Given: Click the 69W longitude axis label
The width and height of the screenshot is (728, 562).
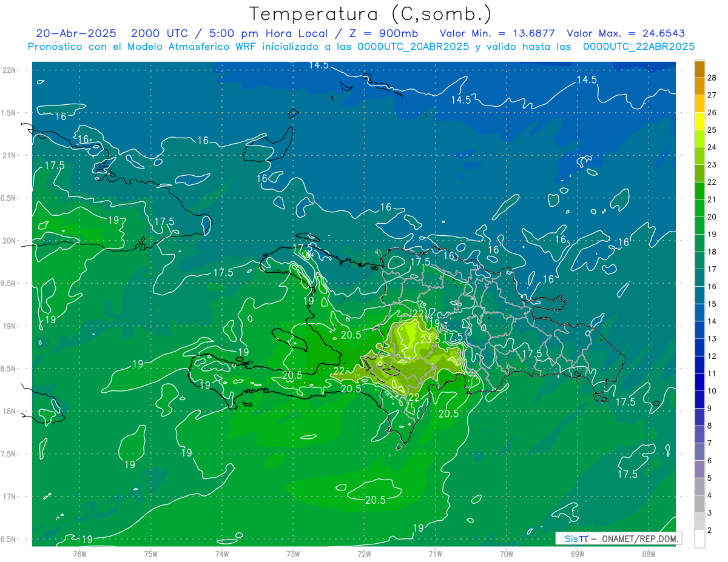Looking at the screenshot, I should click(578, 554).
